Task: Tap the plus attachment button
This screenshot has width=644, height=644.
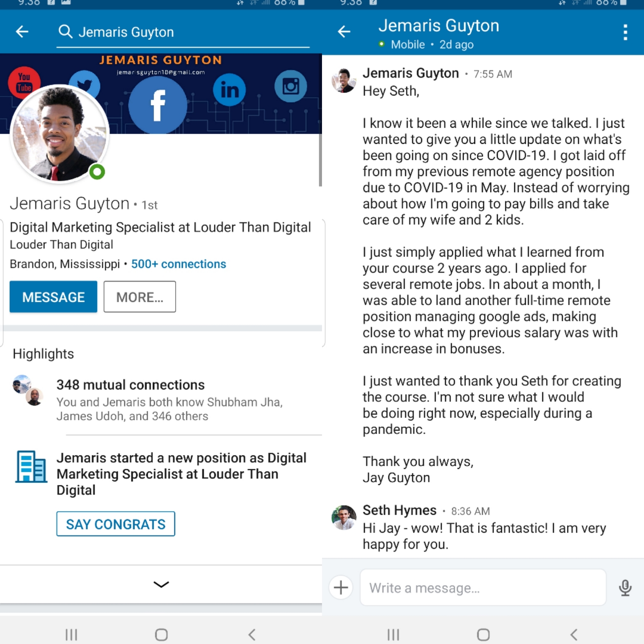Action: point(341,588)
